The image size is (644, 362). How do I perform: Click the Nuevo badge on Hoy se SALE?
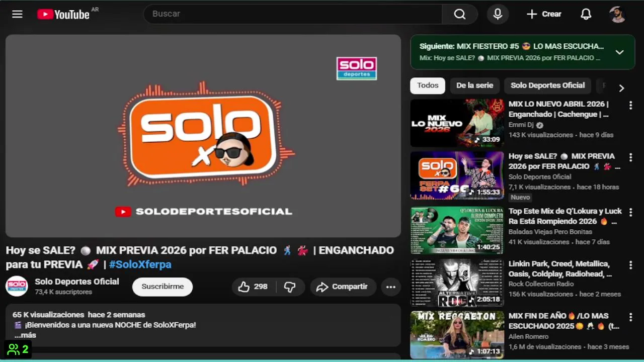point(520,198)
